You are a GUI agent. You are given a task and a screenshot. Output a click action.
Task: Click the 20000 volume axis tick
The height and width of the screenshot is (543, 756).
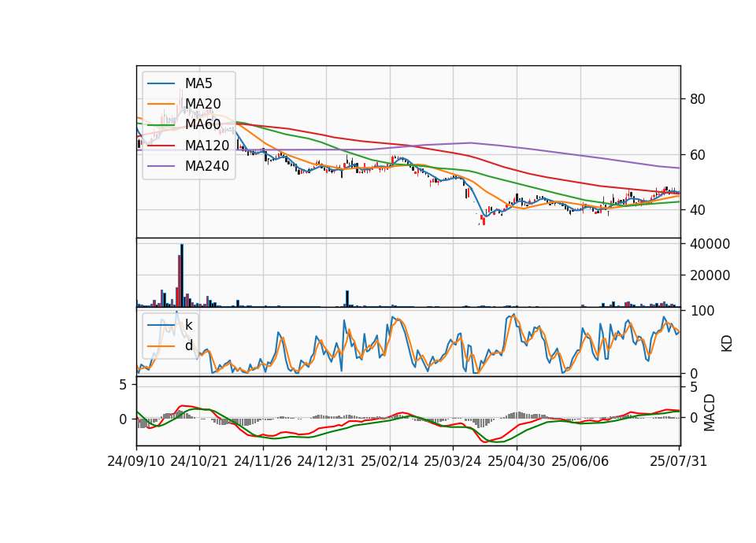pyautogui.click(x=710, y=275)
